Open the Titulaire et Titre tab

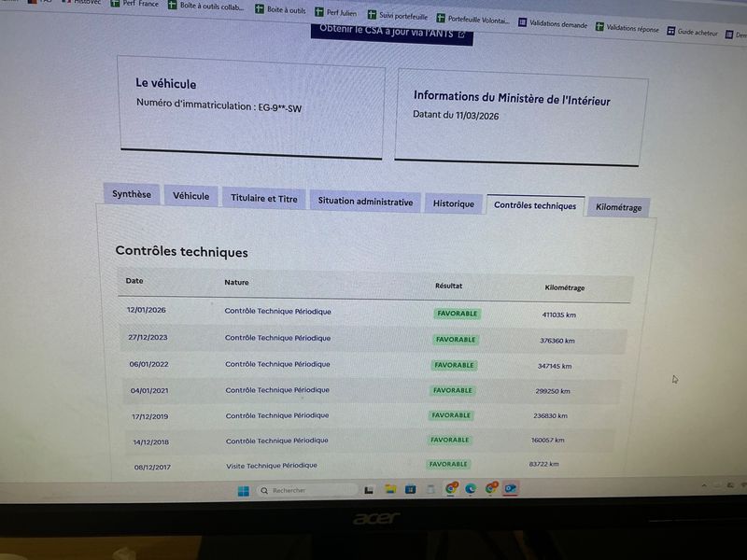[264, 199]
